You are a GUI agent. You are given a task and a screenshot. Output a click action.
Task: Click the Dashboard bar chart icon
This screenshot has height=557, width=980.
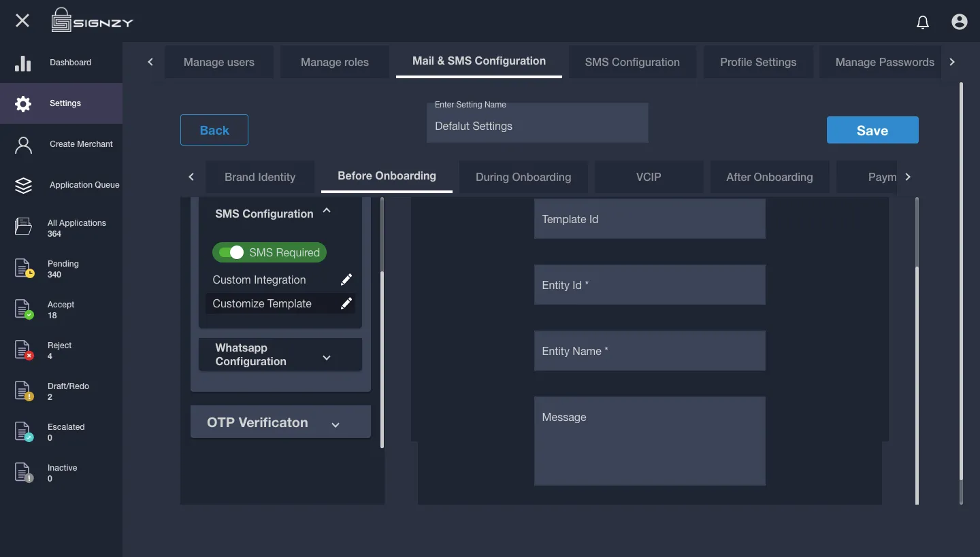23,63
